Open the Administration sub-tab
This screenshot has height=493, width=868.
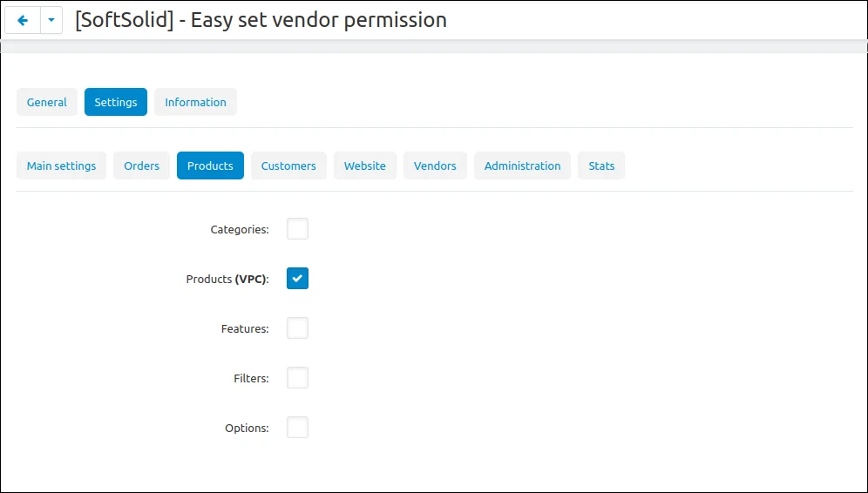523,165
